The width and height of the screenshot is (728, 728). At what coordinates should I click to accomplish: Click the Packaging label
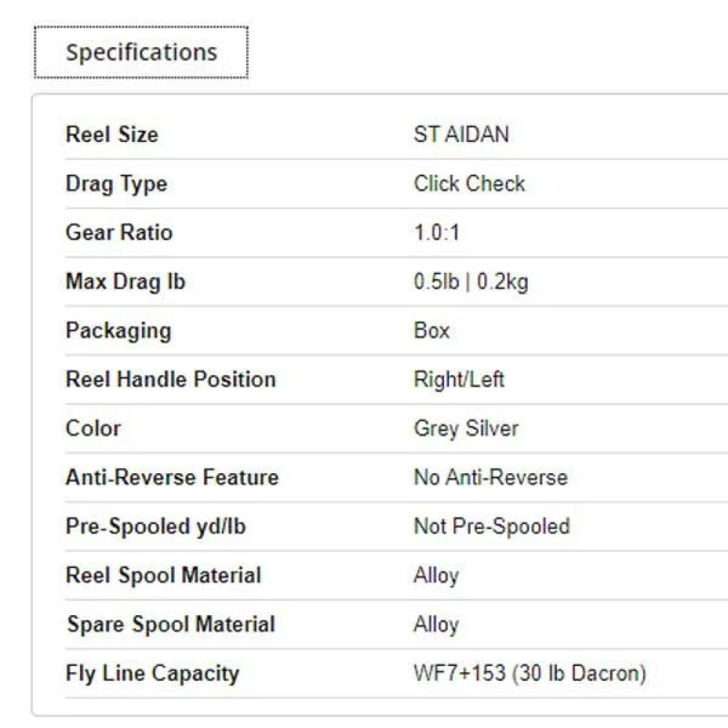click(x=118, y=331)
